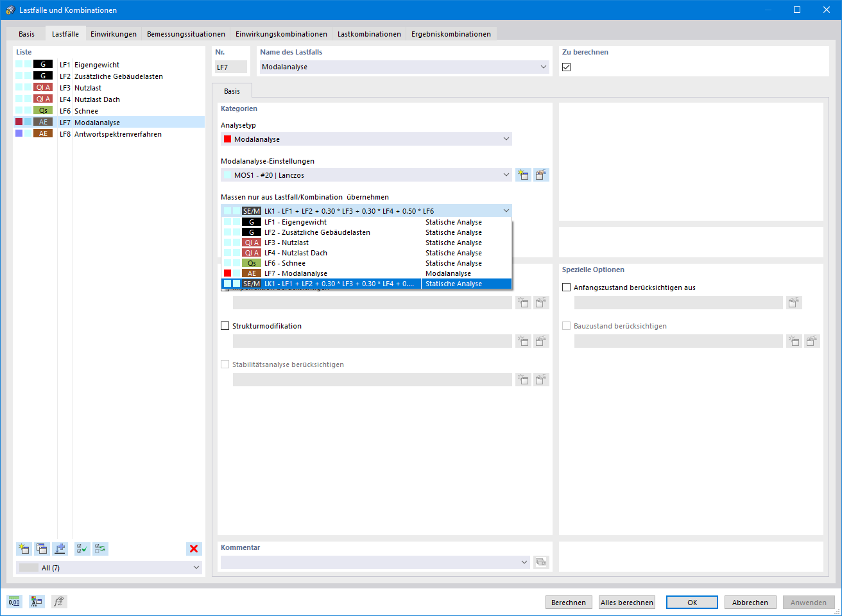Image resolution: width=842 pixels, height=616 pixels.
Task: Choose LF6 - Schnee in the dropdown list
Action: click(366, 263)
